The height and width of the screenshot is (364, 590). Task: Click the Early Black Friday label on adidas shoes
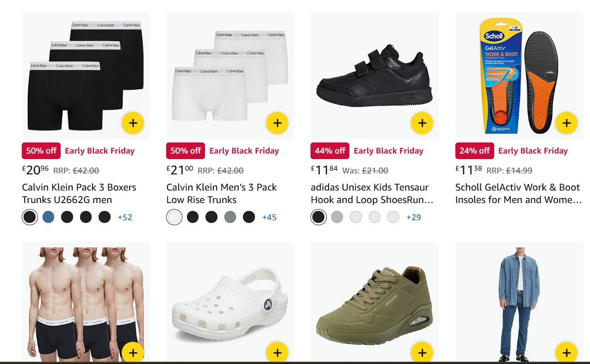[388, 150]
